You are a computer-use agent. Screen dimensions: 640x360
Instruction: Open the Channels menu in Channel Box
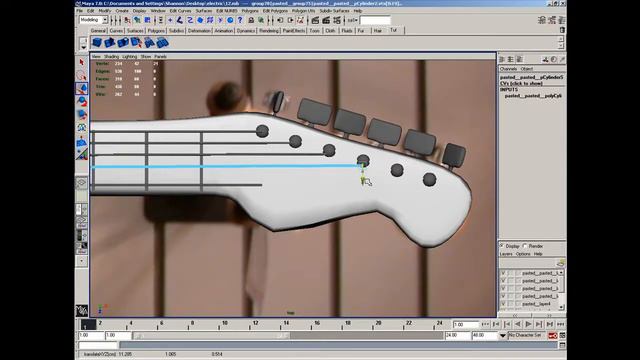(x=508, y=69)
